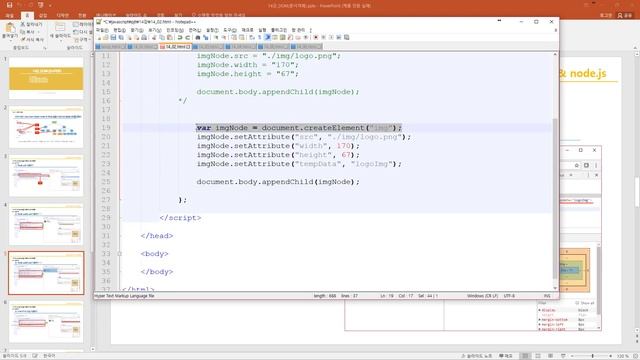Open the File (파일) menu in Notepad++
The image size is (640, 360).
tap(102, 30)
